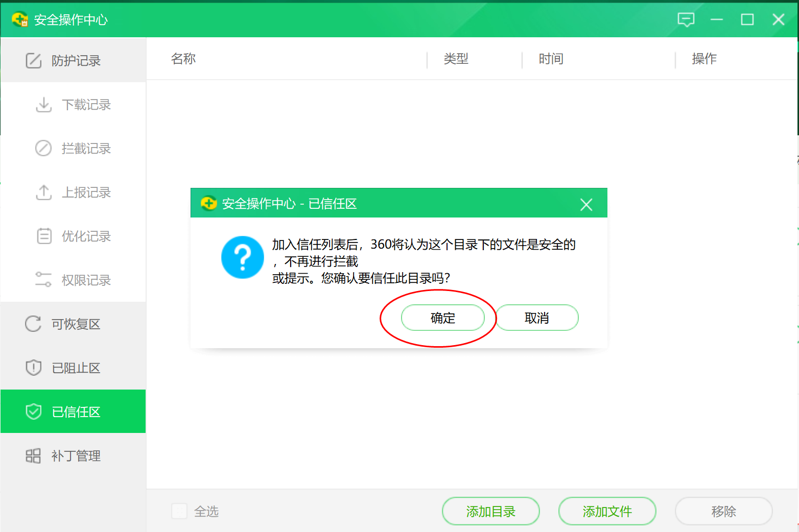Click the 已阻止区 shield icon
The height and width of the screenshot is (532, 799).
[x=34, y=368]
